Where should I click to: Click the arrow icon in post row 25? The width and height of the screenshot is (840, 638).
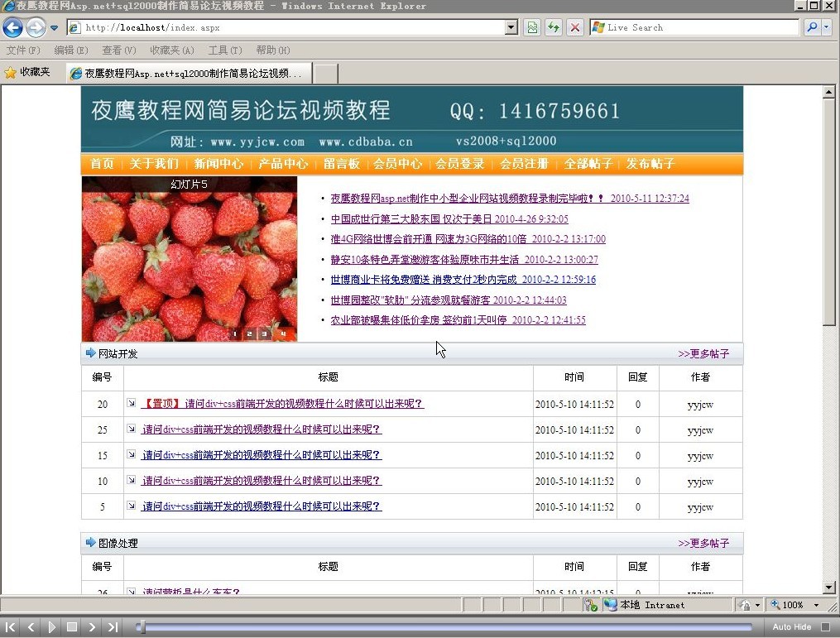(x=132, y=429)
